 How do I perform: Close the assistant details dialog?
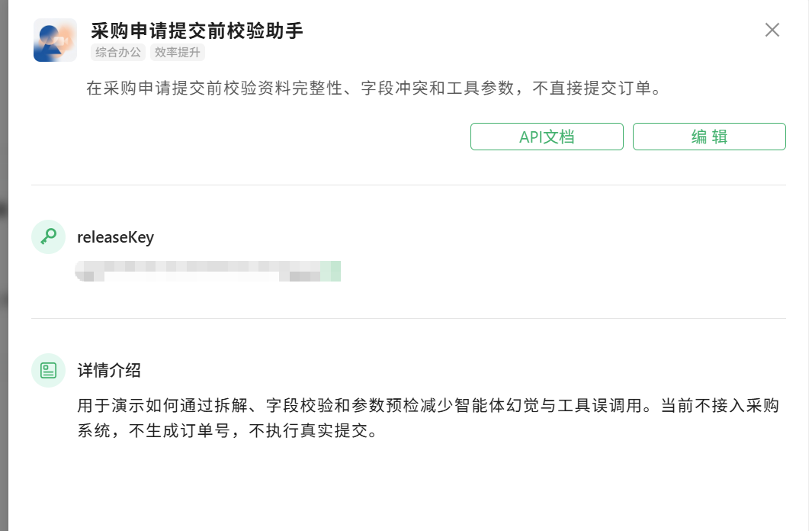772,30
